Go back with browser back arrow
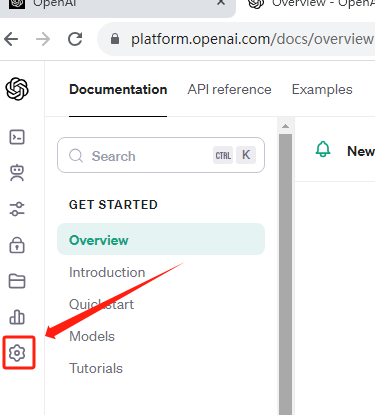 coord(11,39)
